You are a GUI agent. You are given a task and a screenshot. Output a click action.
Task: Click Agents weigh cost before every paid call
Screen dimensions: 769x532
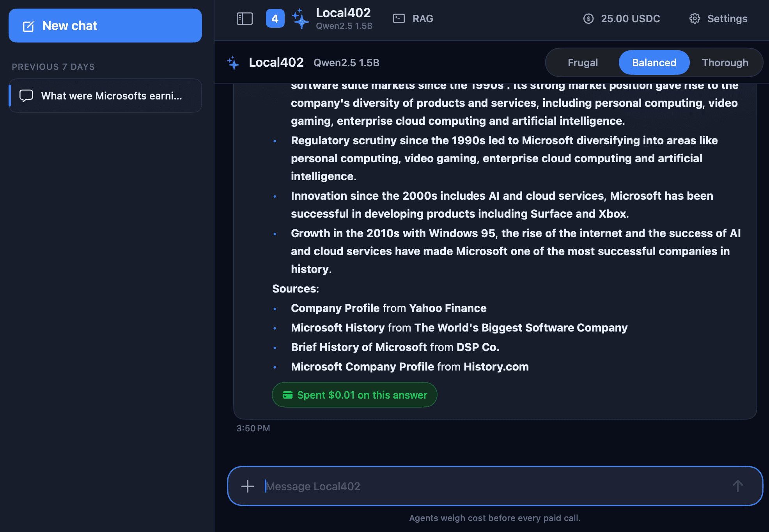[x=495, y=518]
